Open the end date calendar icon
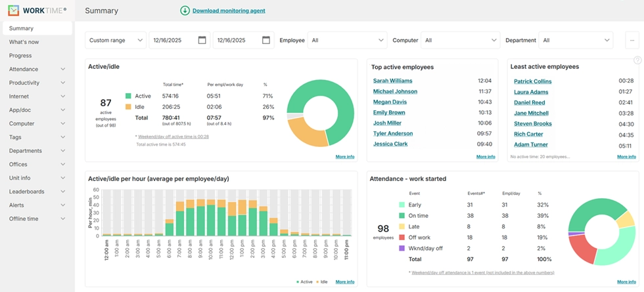The height and width of the screenshot is (292, 644). pyautogui.click(x=266, y=40)
